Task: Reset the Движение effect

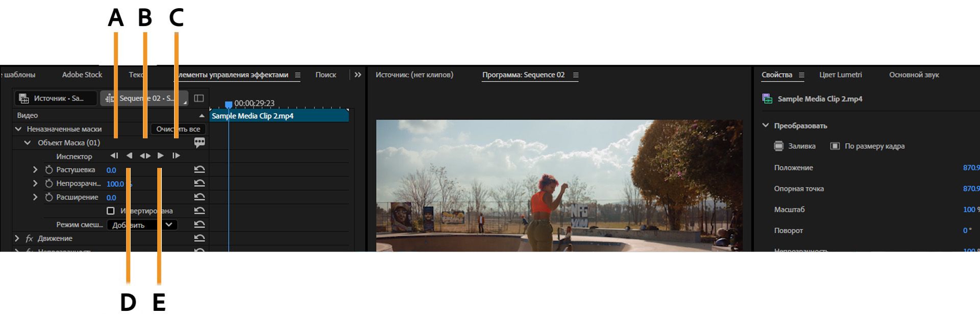Action: pyautogui.click(x=200, y=238)
